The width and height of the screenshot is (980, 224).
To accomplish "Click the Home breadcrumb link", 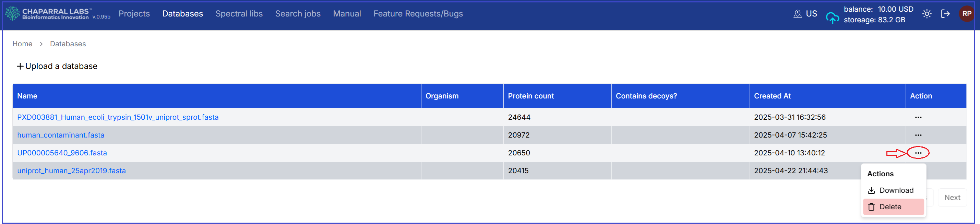I will (x=22, y=44).
